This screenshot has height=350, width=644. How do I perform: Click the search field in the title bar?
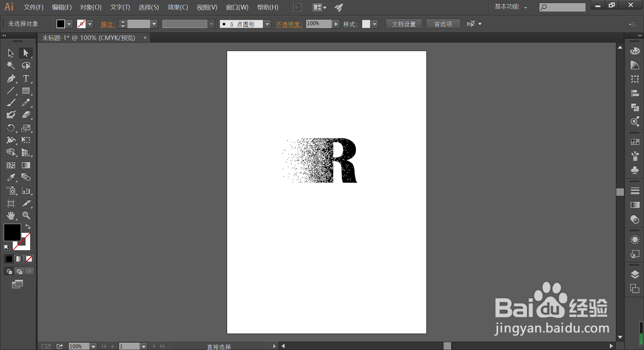562,7
